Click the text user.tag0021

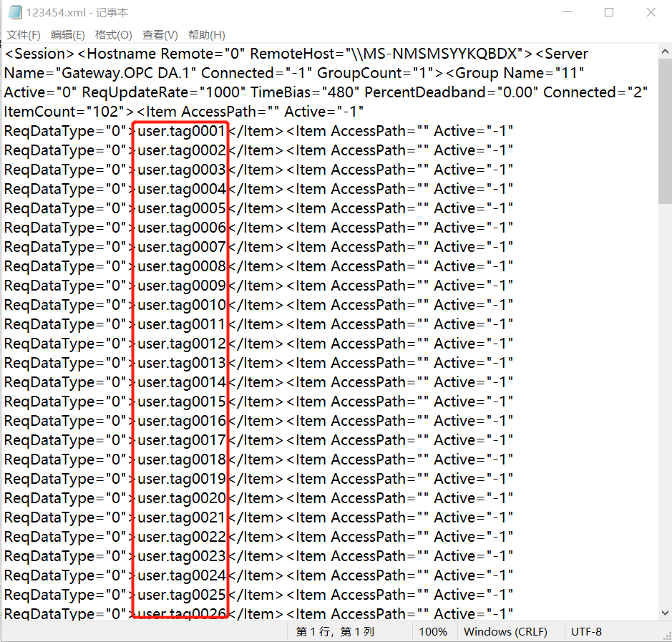(x=181, y=517)
